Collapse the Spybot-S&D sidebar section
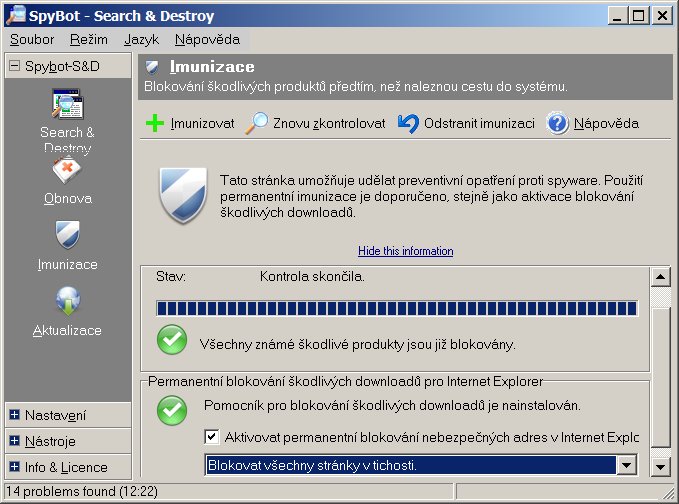Viewport: 679px width, 504px height. (x=15, y=66)
